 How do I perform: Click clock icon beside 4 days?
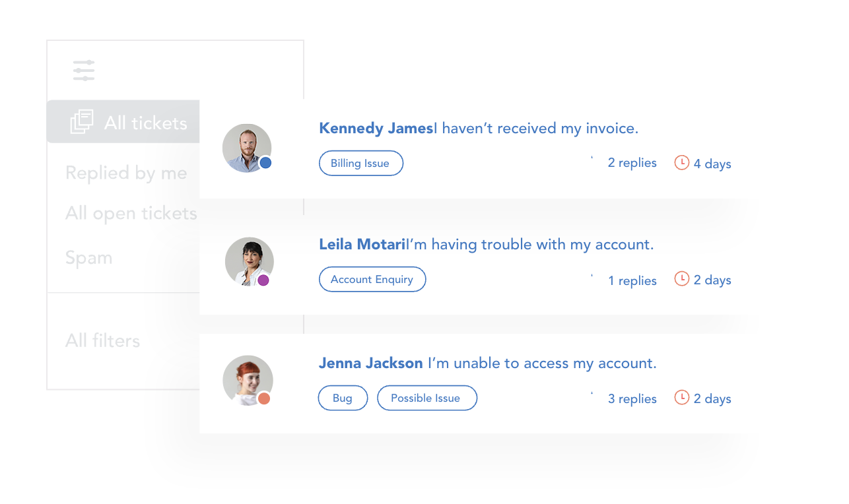[x=681, y=162]
